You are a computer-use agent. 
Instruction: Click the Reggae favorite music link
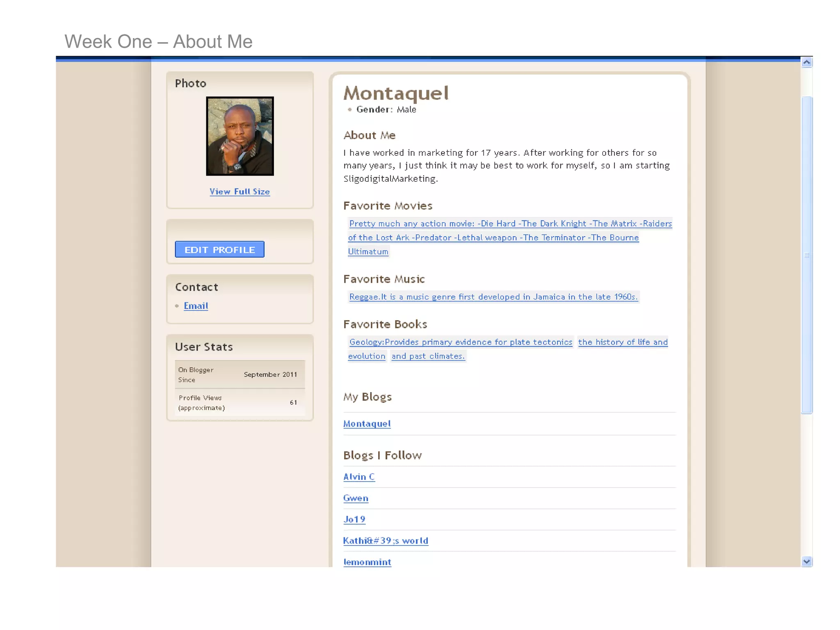pos(493,297)
